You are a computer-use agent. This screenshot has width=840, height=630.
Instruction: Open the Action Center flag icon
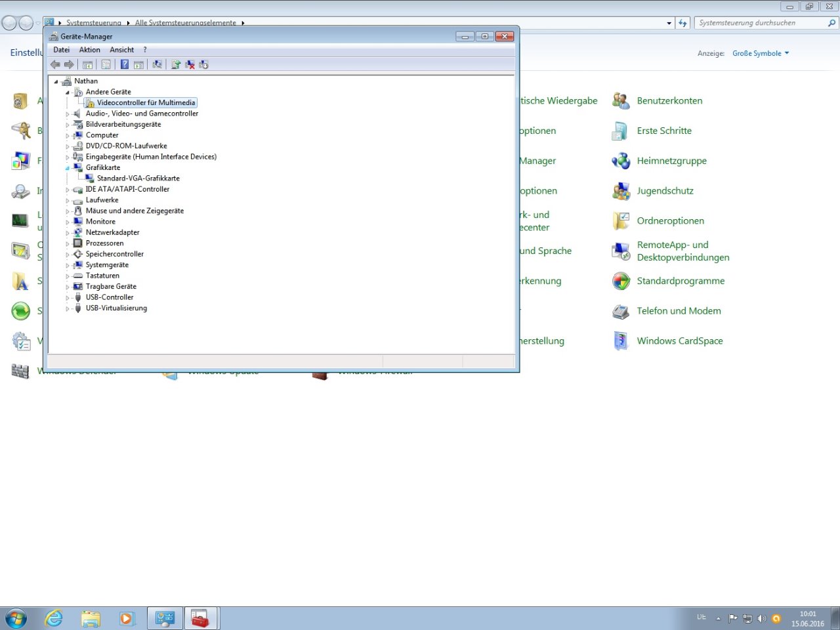(733, 618)
